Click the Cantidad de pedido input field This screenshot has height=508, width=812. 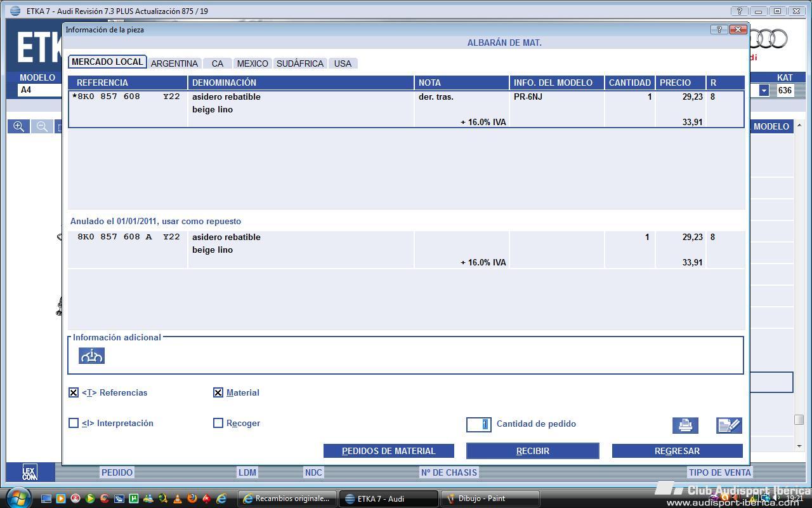click(479, 424)
